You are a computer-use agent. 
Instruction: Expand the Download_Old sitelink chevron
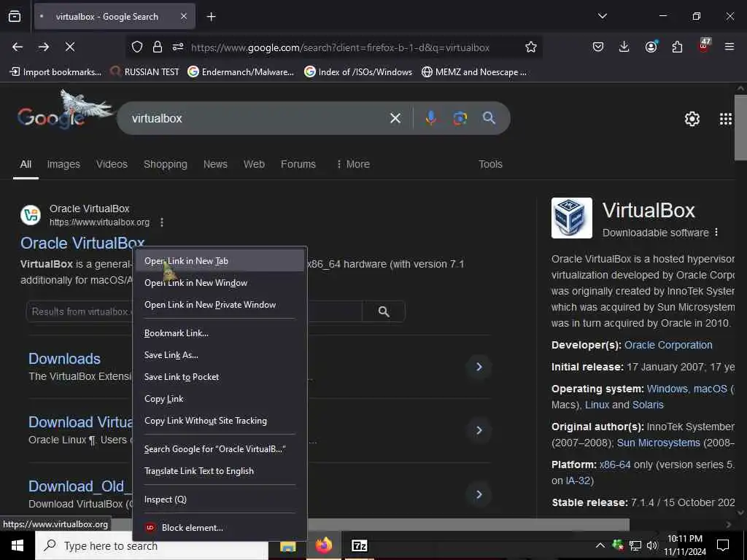[479, 494]
